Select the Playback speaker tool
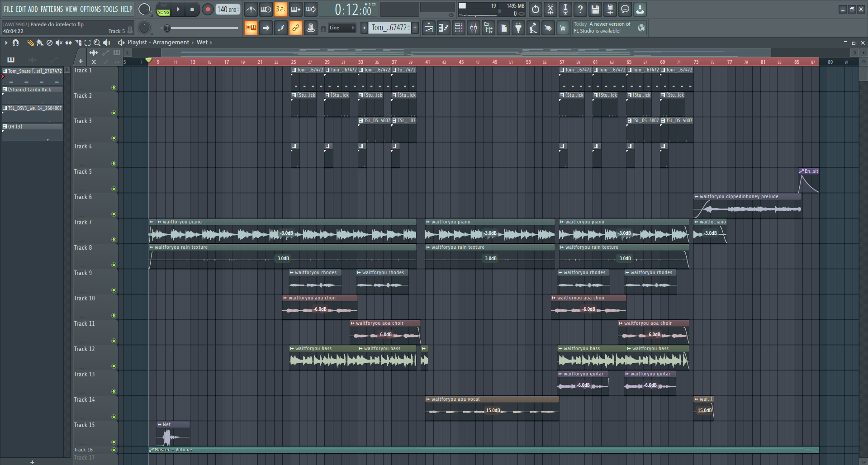Viewport: 868px width, 465px height. click(107, 43)
